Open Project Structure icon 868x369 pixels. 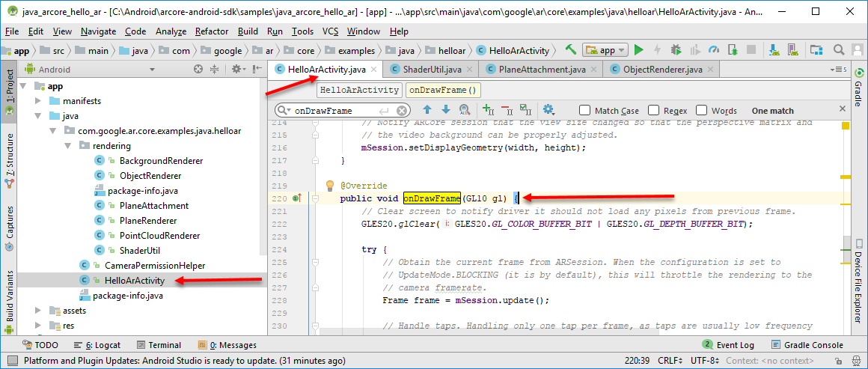coord(816,50)
